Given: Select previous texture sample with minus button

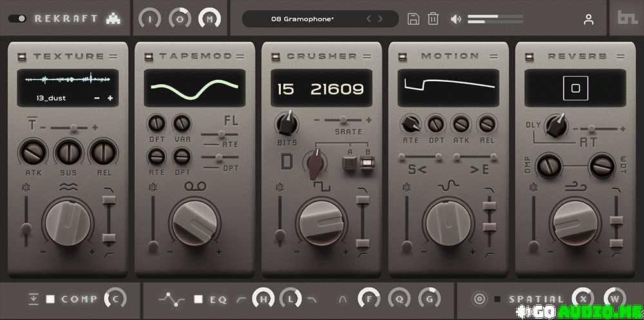Looking at the screenshot, I should (97, 98).
